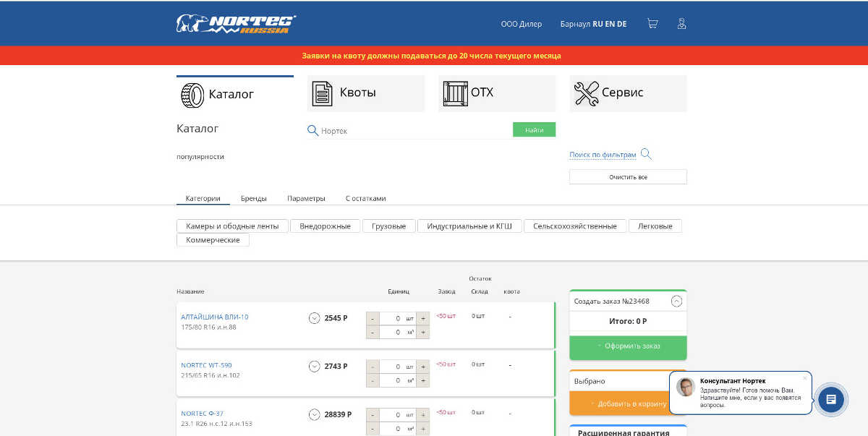Click the Nortec Russia polar bear logo
The width and height of the screenshot is (868, 436).
pyautogui.click(x=236, y=23)
